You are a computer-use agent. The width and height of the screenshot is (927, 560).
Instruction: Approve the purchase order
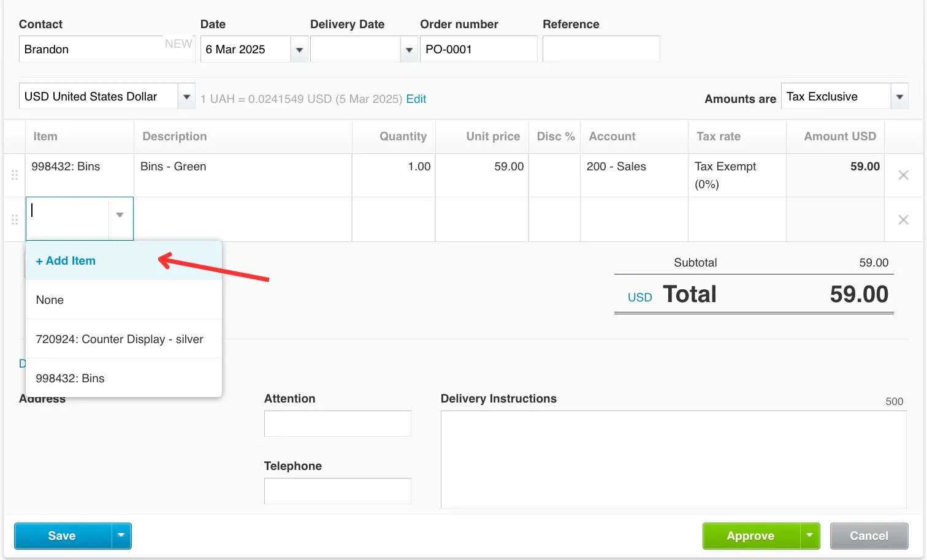(751, 535)
